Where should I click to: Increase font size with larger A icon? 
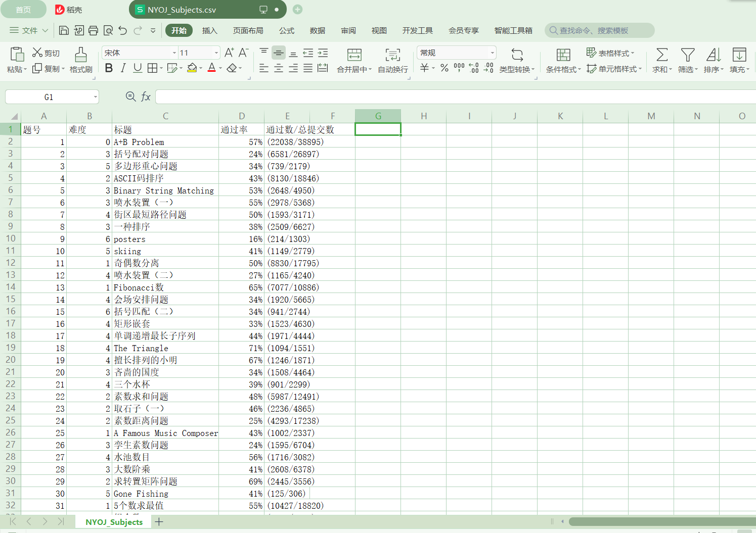[x=229, y=53]
